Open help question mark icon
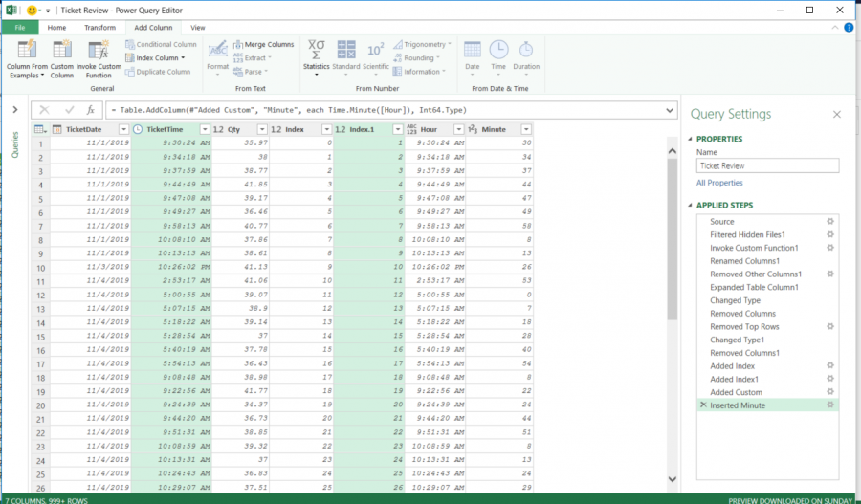The height and width of the screenshot is (504, 861). (849, 28)
